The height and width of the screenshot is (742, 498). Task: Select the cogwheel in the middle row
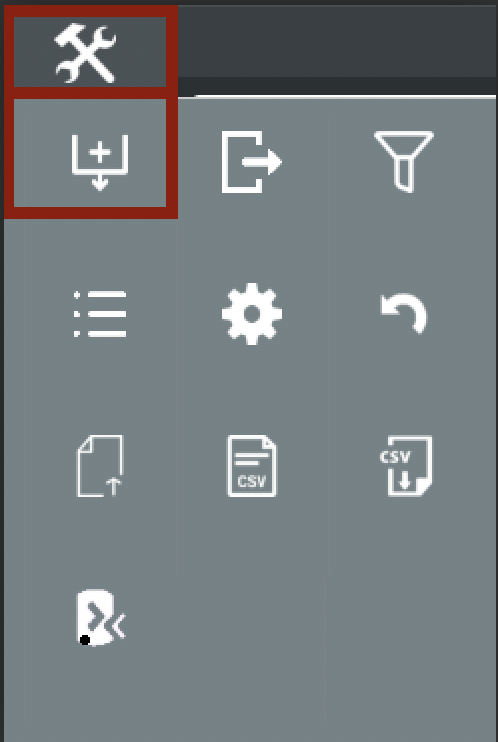(x=252, y=314)
